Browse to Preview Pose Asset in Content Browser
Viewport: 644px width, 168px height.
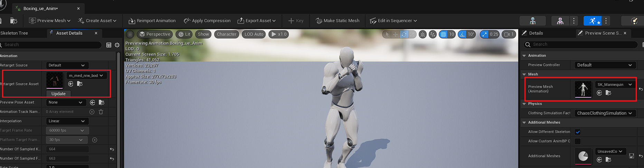(x=102, y=103)
